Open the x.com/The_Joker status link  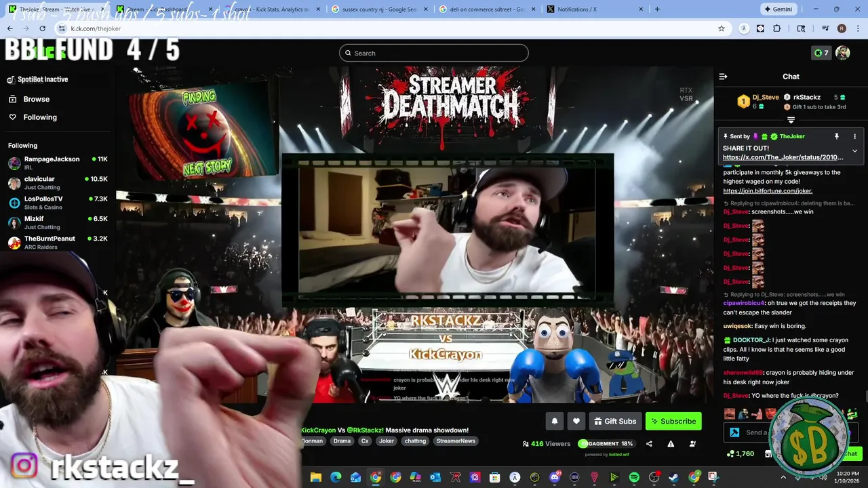(783, 157)
